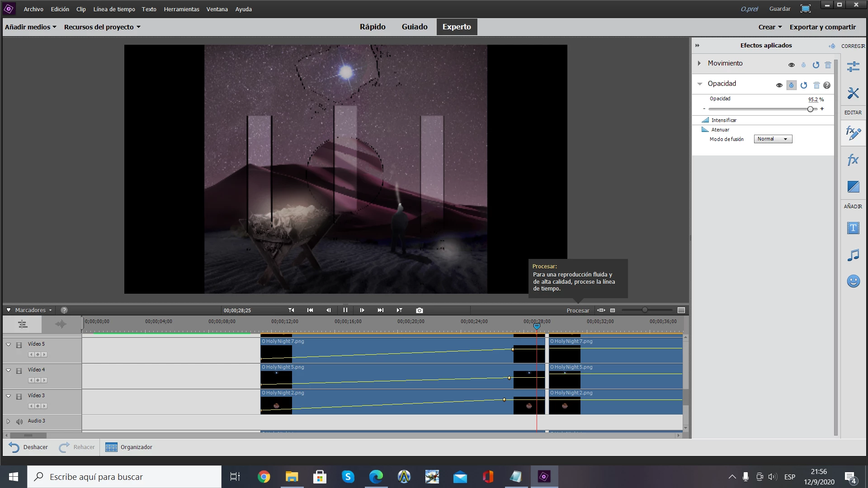Open the Línea de tiempo menu

point(114,9)
